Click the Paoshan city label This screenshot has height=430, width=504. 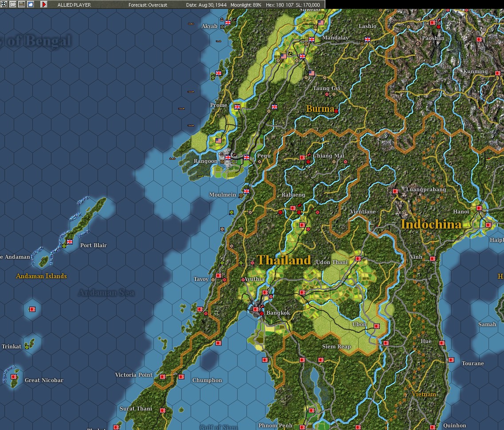pyautogui.click(x=433, y=38)
